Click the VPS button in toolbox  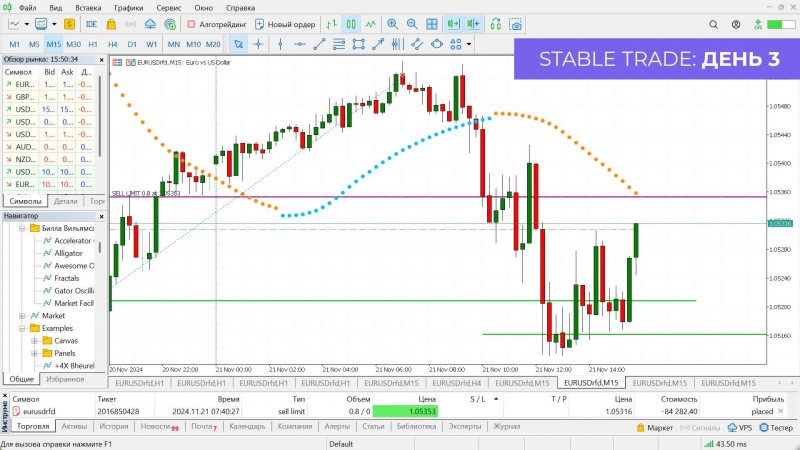739,428
